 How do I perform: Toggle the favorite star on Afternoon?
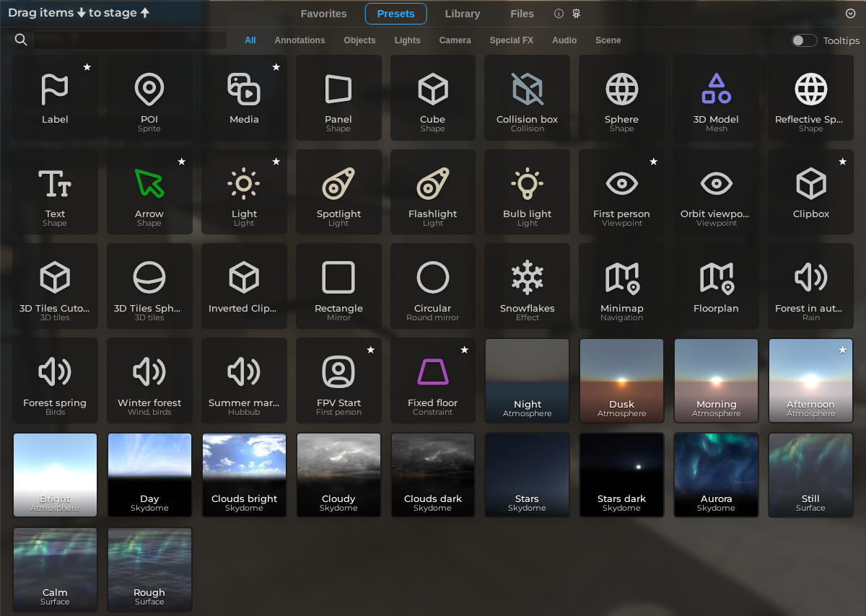point(842,350)
